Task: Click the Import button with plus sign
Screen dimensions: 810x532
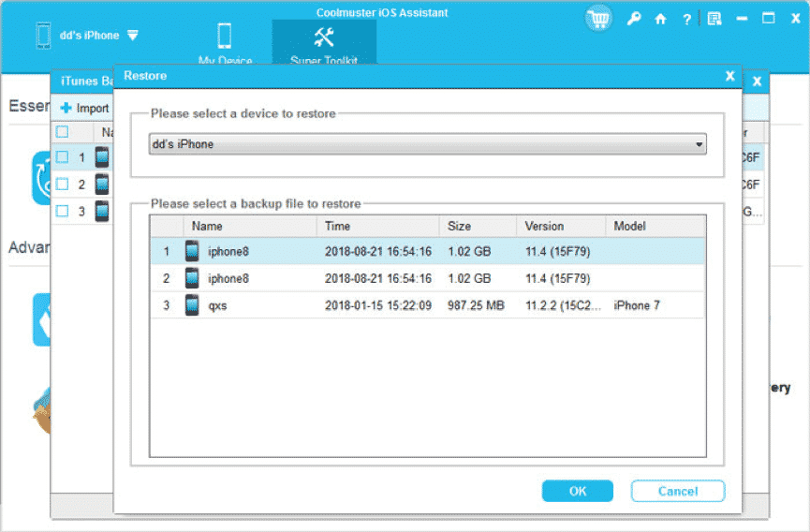Action: pyautogui.click(x=84, y=108)
